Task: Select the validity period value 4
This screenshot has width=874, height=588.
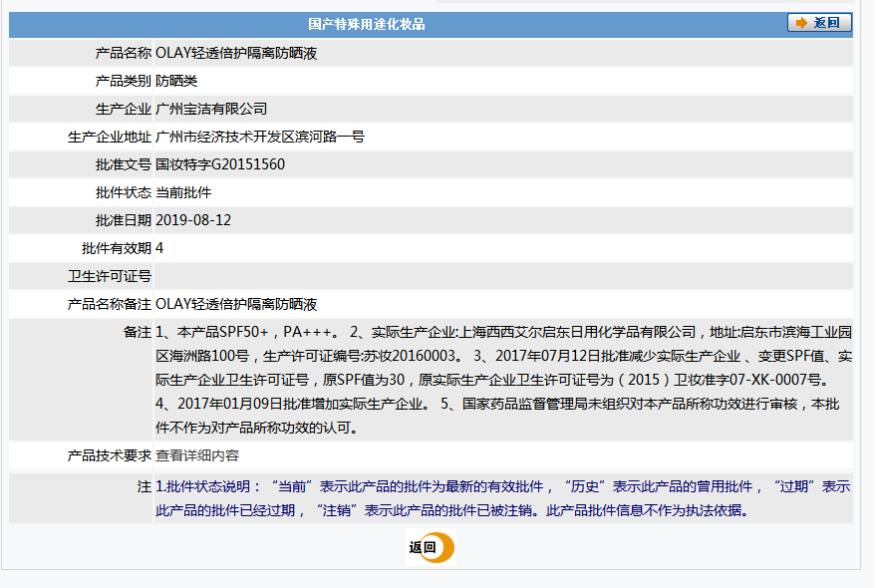Action: [x=159, y=248]
